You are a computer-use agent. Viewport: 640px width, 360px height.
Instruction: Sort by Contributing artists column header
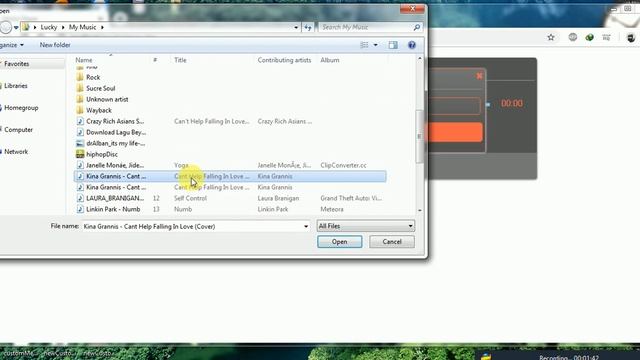pyautogui.click(x=284, y=60)
